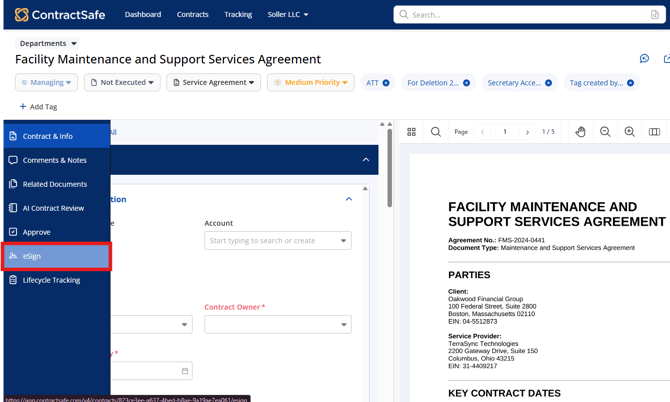Open the Account dropdown arrow
The height and width of the screenshot is (402, 670).
[343, 241]
